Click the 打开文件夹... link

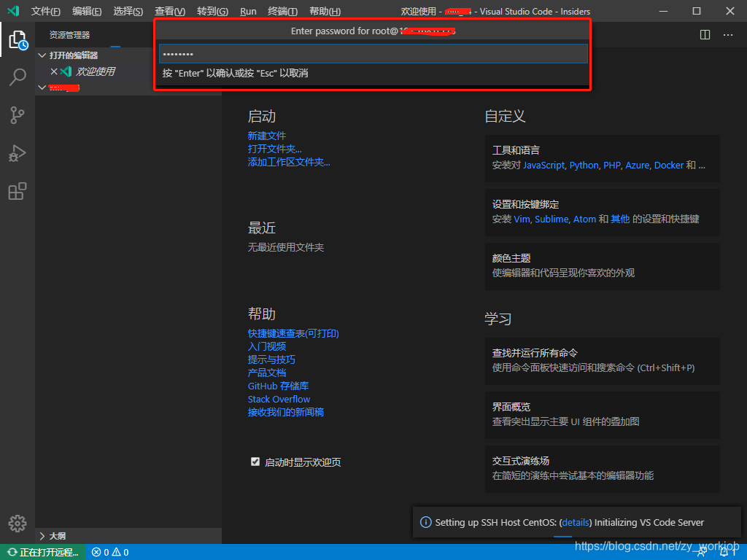(x=274, y=149)
